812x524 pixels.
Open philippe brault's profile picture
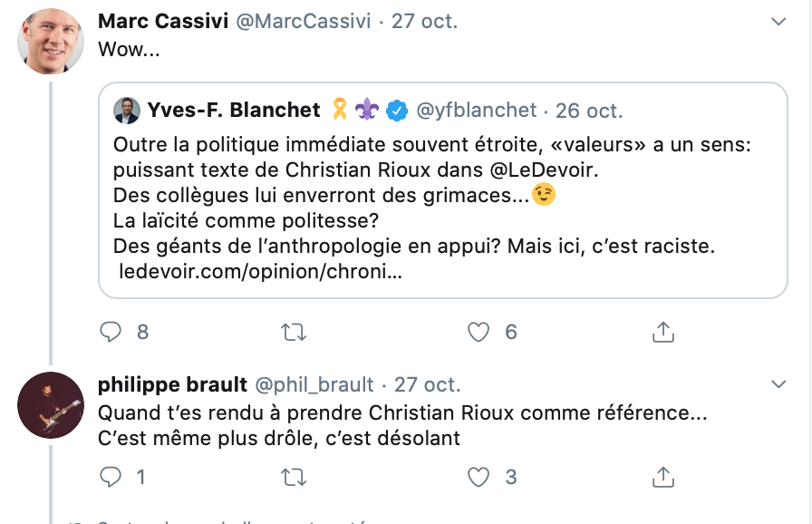51,405
